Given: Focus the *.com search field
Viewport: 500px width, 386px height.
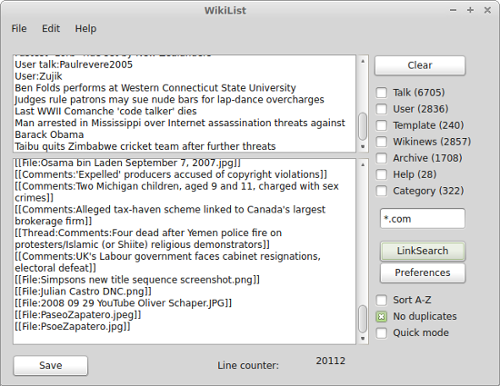Looking at the screenshot, I should point(422,219).
